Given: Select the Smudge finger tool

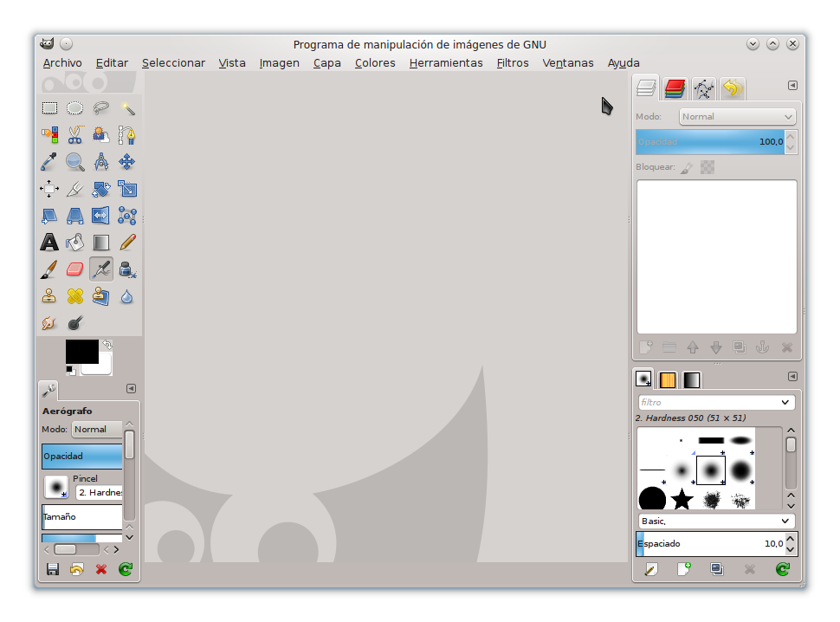Looking at the screenshot, I should click(49, 322).
